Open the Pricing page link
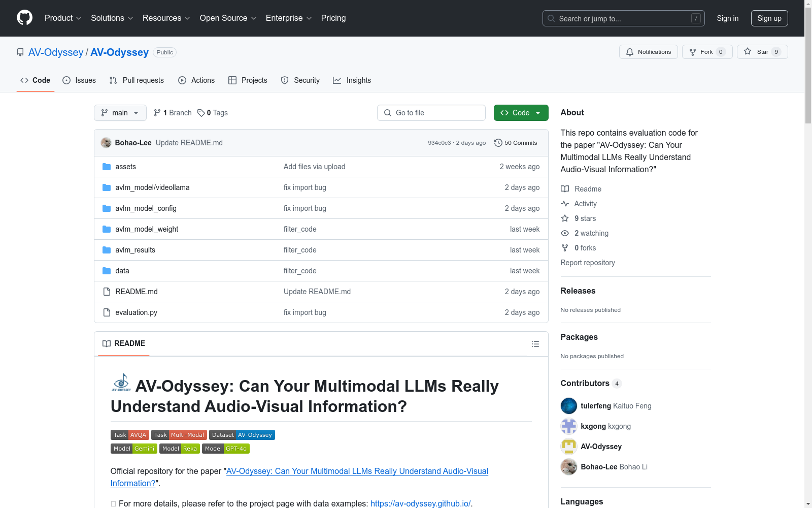Image resolution: width=812 pixels, height=508 pixels. click(x=333, y=18)
